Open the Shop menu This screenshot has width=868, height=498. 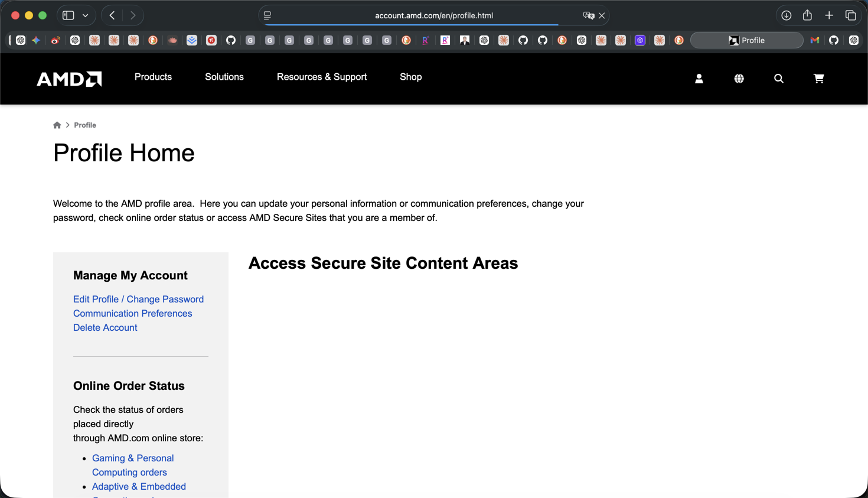pos(411,77)
